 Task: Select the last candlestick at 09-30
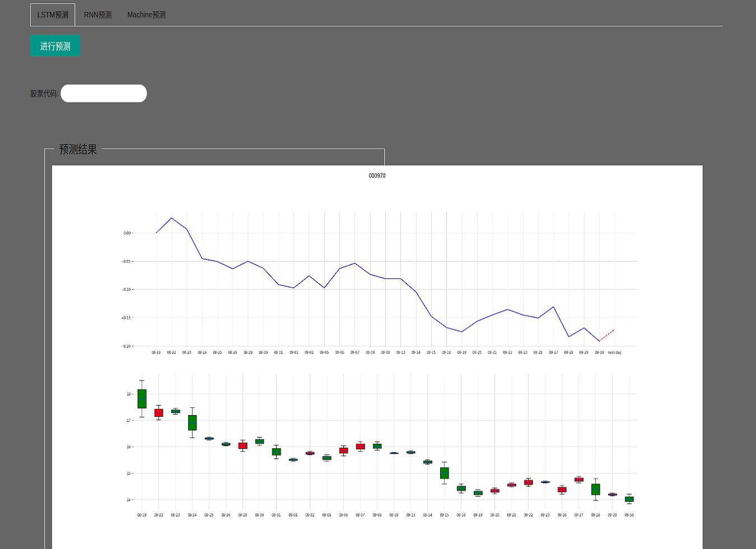(629, 499)
